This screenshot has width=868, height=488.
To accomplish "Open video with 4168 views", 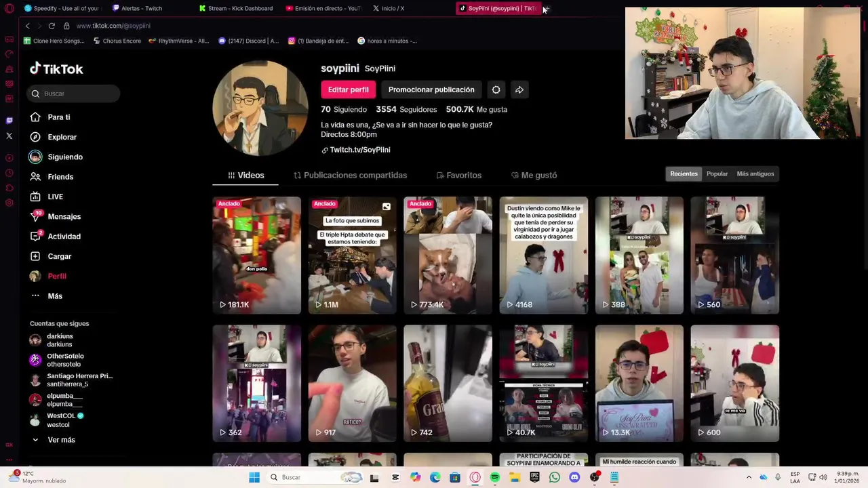I will click(543, 256).
